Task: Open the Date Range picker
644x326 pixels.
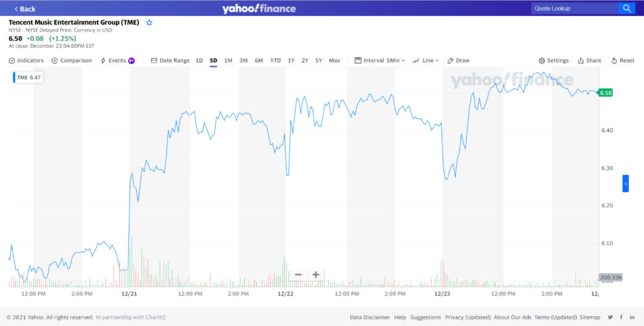Action: click(x=170, y=60)
